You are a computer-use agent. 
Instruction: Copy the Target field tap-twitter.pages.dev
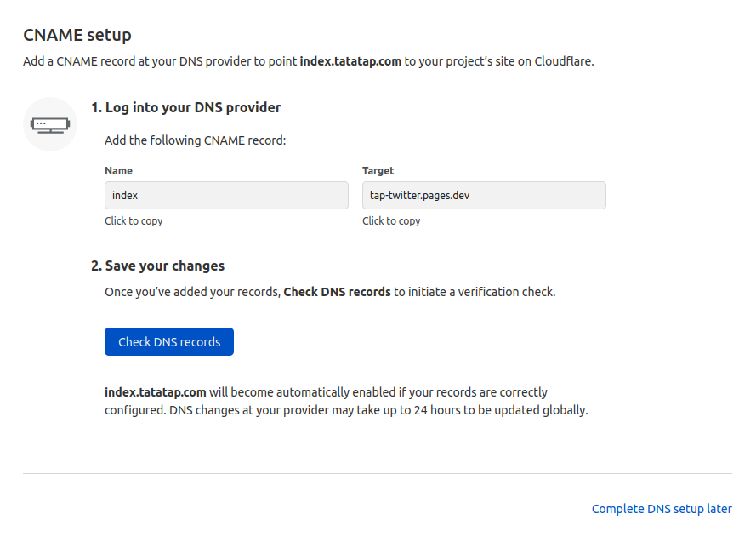pyautogui.click(x=484, y=196)
